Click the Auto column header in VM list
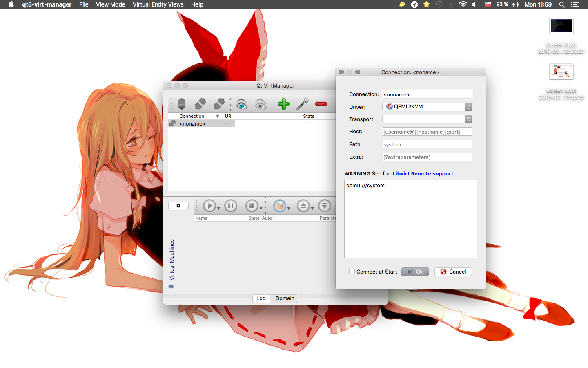 (x=267, y=218)
